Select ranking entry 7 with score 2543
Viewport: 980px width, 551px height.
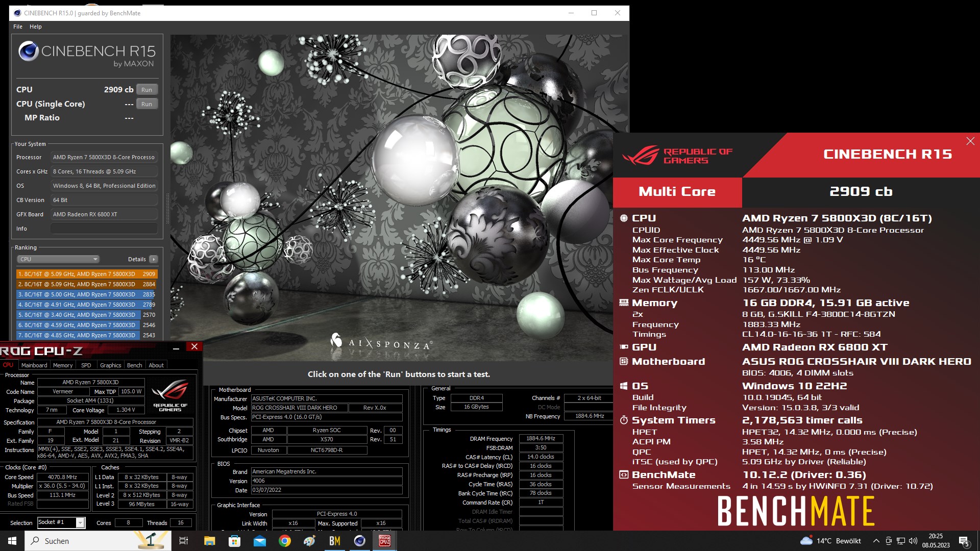point(86,335)
